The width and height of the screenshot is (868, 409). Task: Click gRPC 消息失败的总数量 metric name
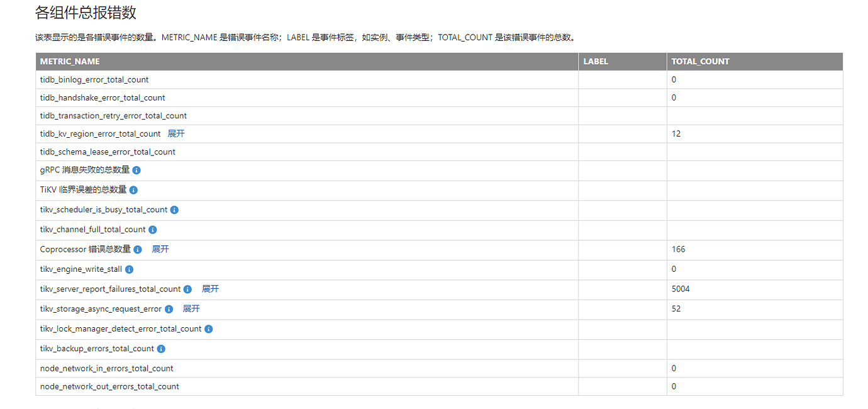pos(85,170)
